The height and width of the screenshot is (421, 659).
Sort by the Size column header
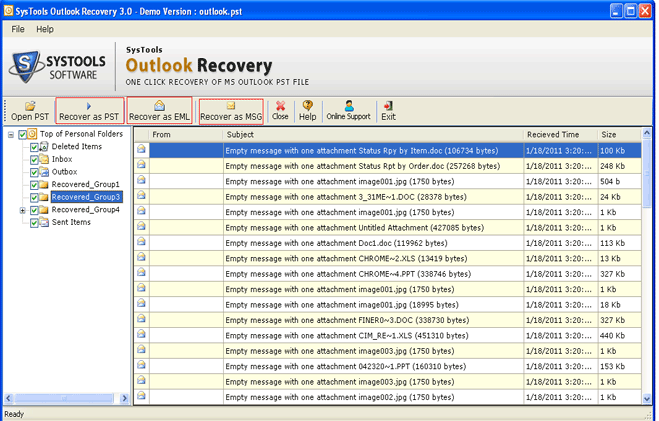tap(619, 134)
